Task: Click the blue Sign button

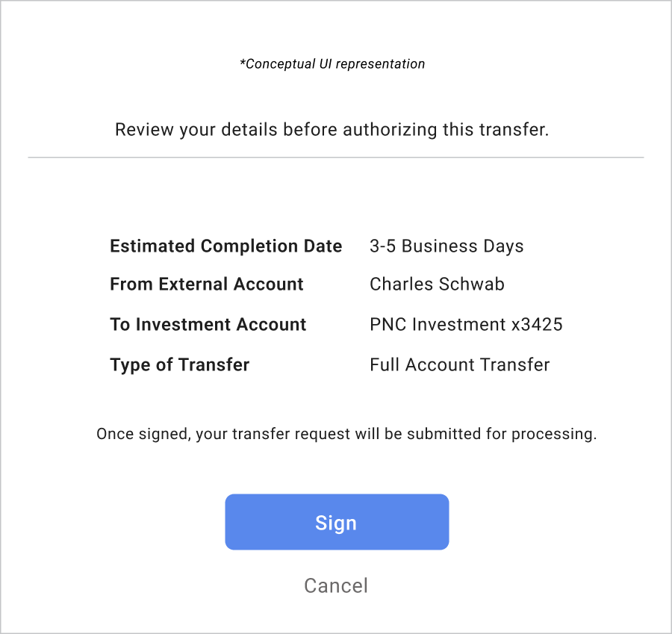Action: [x=337, y=522]
